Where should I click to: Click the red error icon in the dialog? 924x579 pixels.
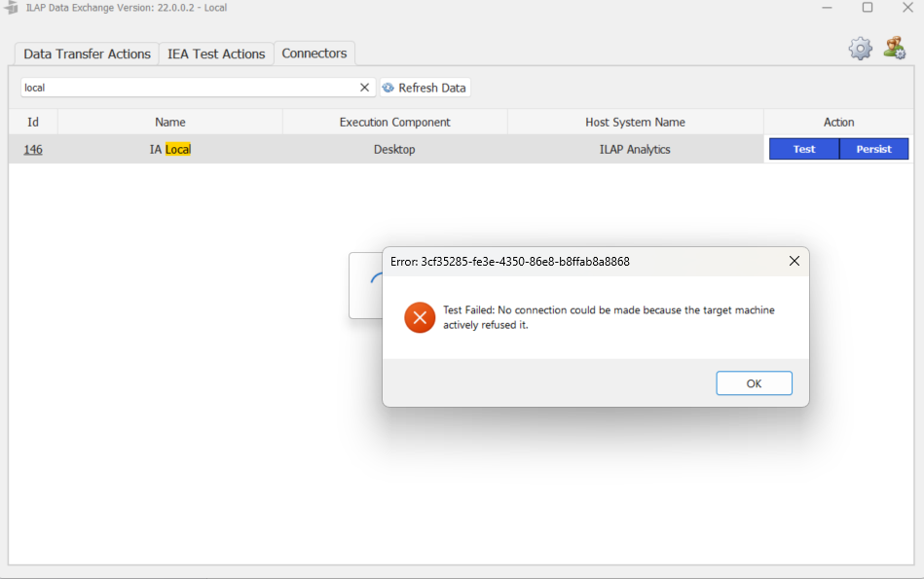point(420,317)
